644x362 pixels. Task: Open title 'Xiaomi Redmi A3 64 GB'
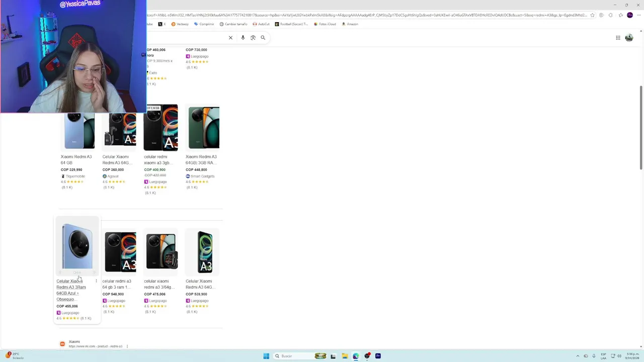[x=76, y=159]
